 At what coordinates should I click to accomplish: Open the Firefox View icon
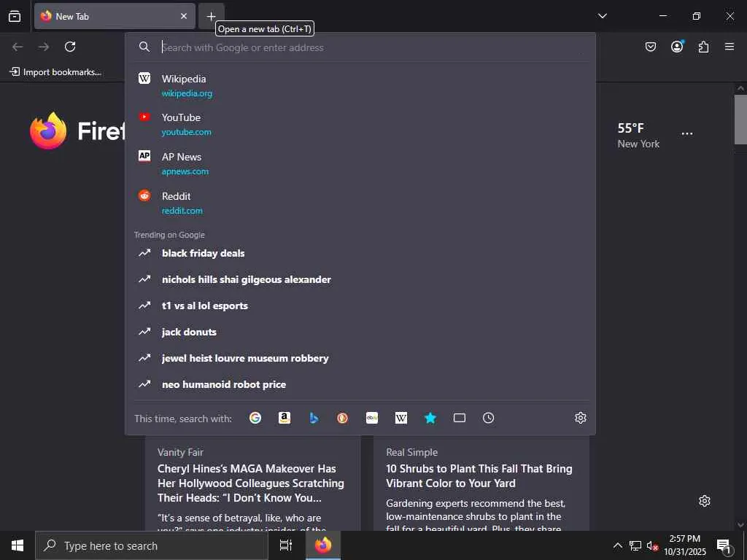15,16
